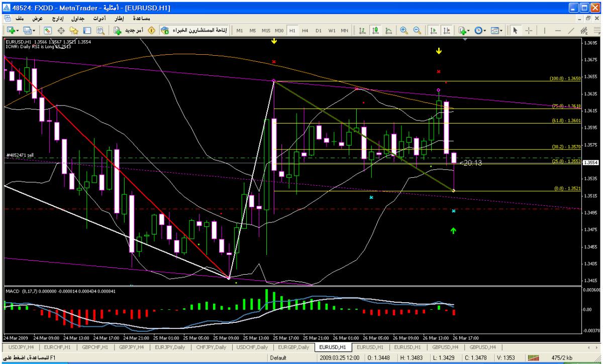The height and width of the screenshot is (364, 603).
Task: Open the Strategy Tester icon
Action: [100, 30]
